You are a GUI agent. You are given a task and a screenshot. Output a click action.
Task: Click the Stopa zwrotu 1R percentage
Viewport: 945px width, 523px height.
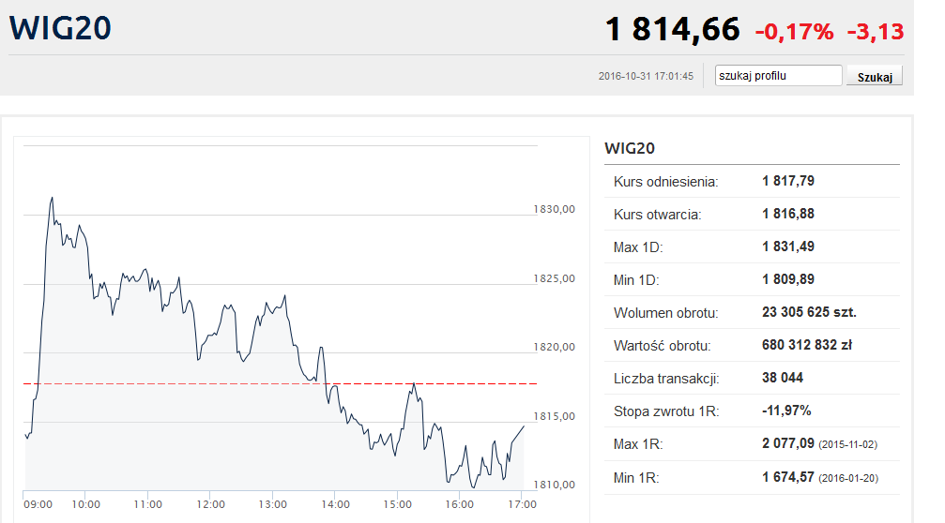click(785, 411)
